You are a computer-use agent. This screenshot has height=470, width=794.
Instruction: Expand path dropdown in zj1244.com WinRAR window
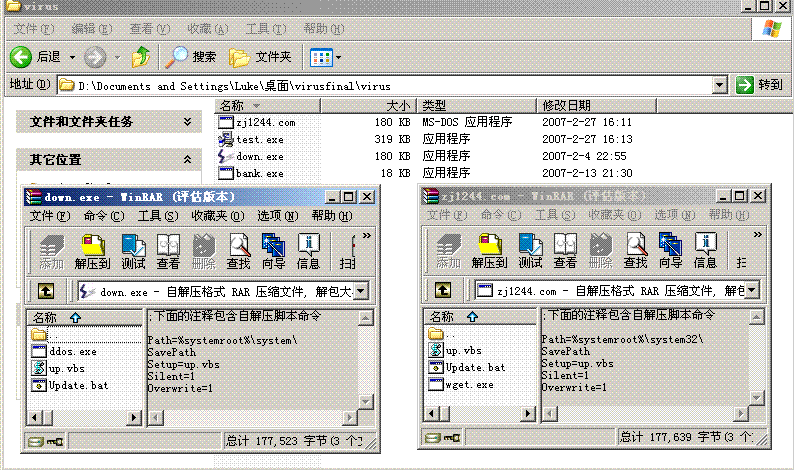(750, 291)
